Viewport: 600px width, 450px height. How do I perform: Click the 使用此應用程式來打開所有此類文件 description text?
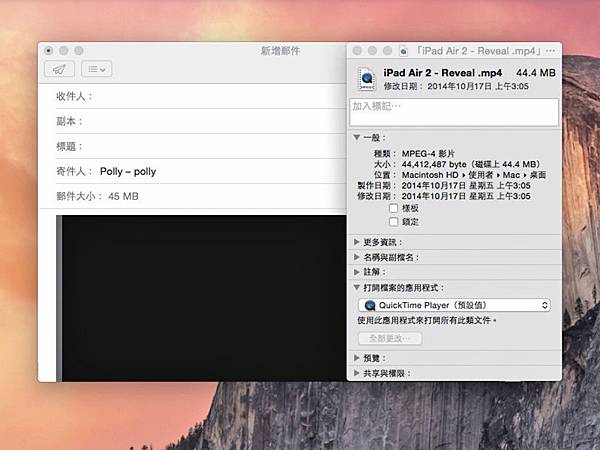coord(427,320)
